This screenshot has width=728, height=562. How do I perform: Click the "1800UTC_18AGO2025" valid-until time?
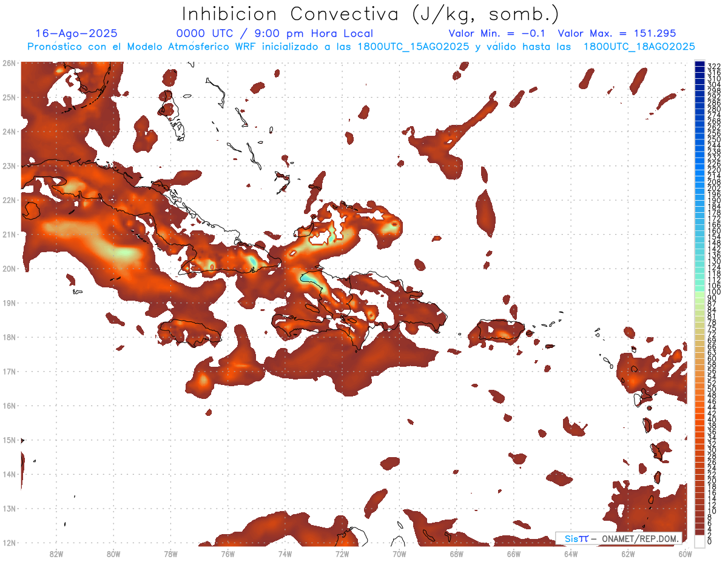tap(639, 47)
